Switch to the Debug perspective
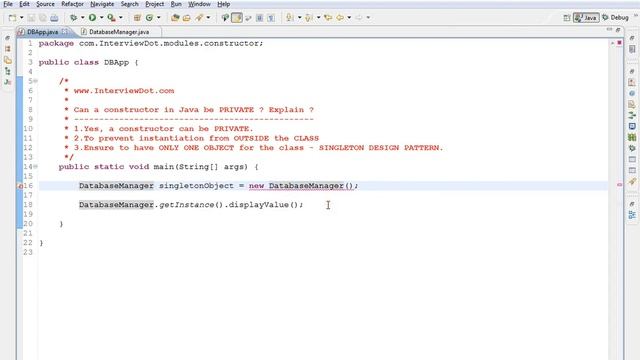This screenshot has height=360, width=640. [x=616, y=18]
